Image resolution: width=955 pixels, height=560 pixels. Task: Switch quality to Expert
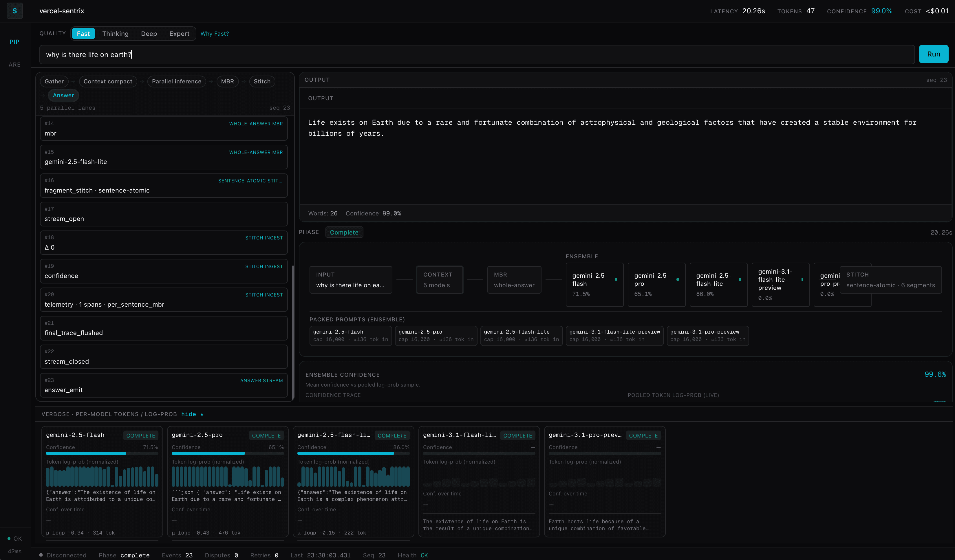coord(179,34)
